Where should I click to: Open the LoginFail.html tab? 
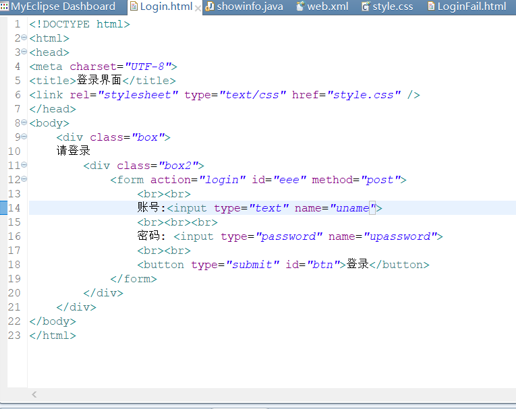pyautogui.click(x=471, y=6)
